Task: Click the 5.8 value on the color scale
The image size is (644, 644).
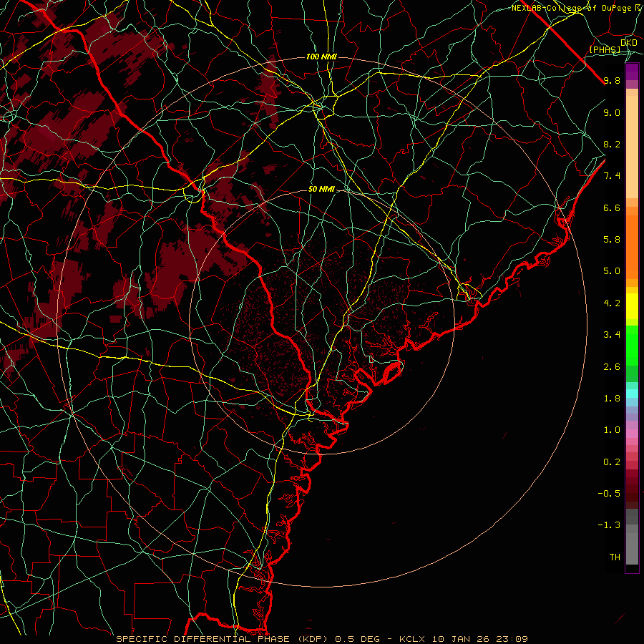Action: coord(612,240)
